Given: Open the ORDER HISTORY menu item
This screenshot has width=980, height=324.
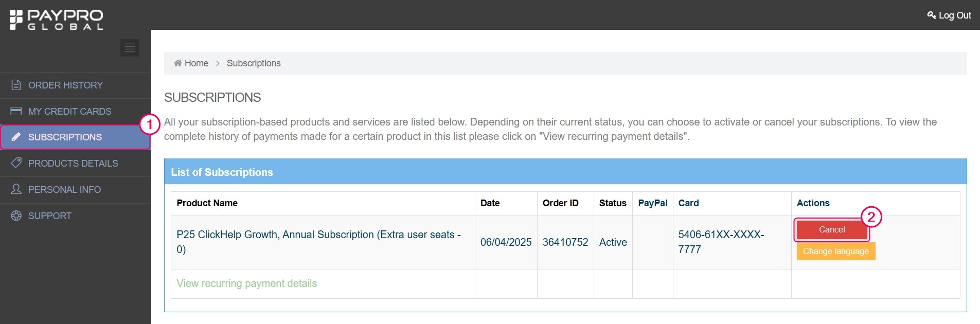Looking at the screenshot, I should pyautogui.click(x=76, y=85).
